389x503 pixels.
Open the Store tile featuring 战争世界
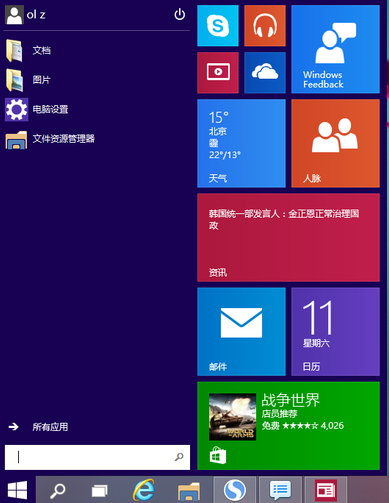pos(288,426)
